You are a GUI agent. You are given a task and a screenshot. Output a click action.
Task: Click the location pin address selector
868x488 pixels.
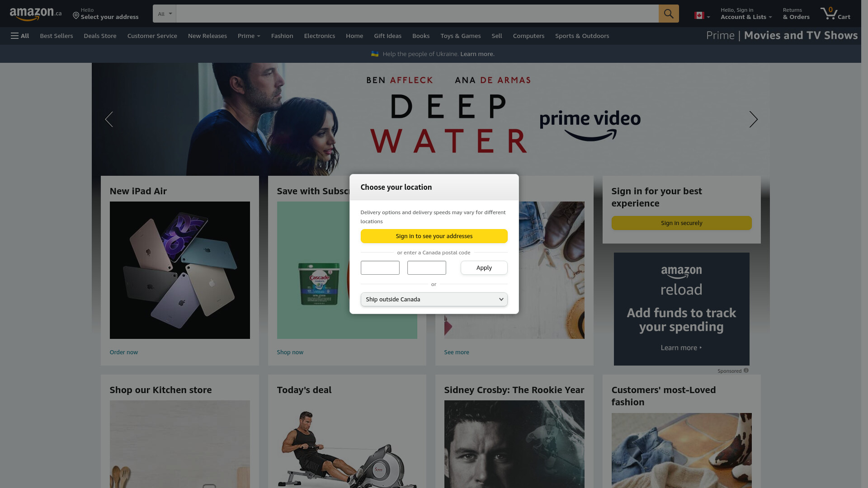(105, 14)
